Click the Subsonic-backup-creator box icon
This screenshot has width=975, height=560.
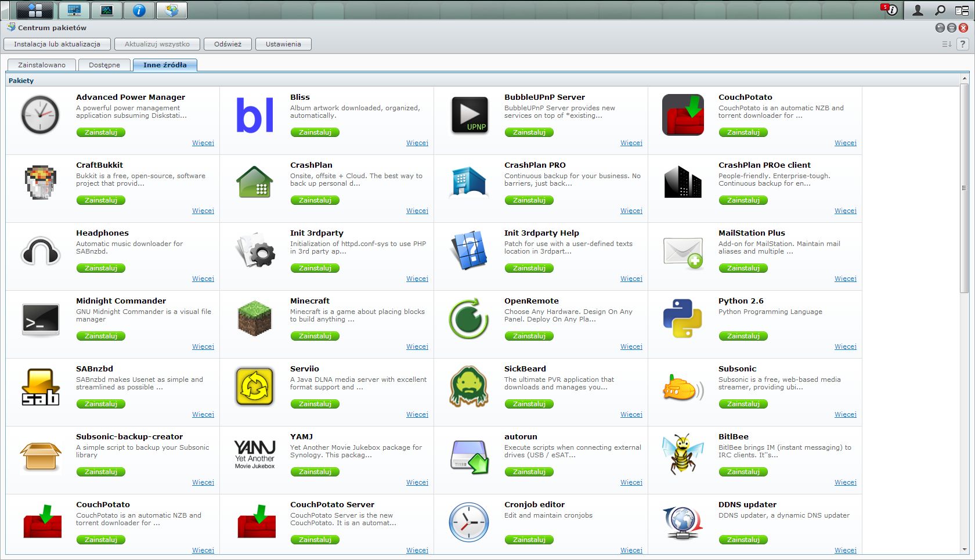point(40,456)
